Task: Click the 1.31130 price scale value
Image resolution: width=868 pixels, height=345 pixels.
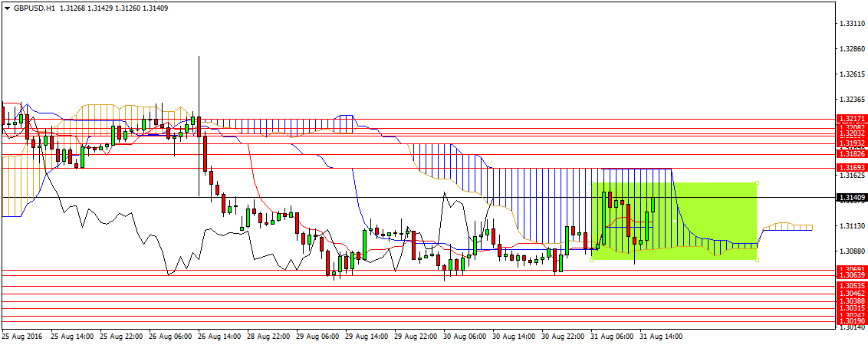Action: [851, 225]
